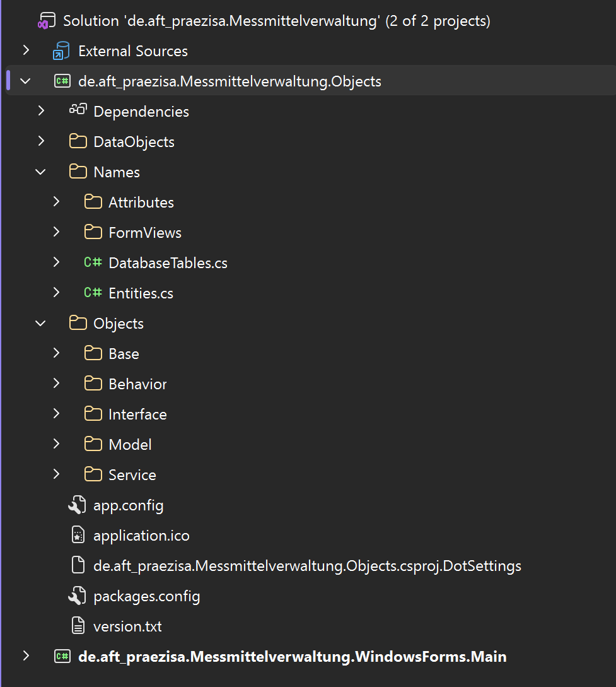Click the Service folder icon

point(93,474)
